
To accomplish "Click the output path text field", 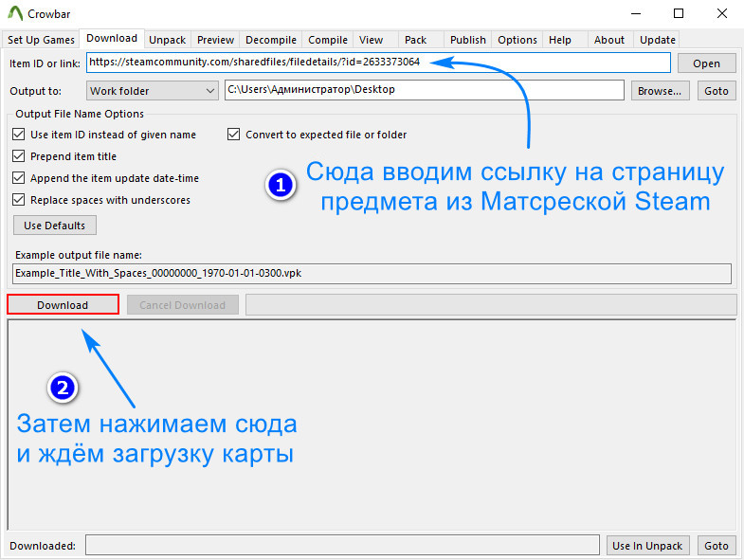I will pyautogui.click(x=425, y=90).
